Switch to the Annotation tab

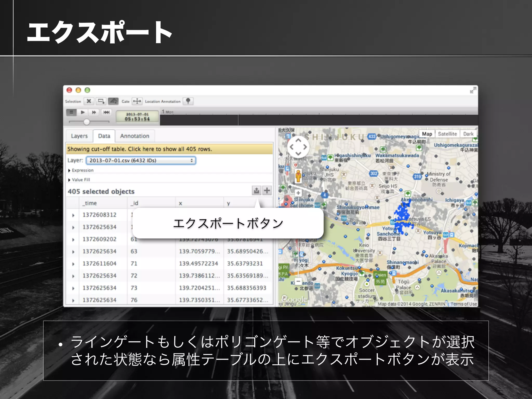pyautogui.click(x=135, y=136)
